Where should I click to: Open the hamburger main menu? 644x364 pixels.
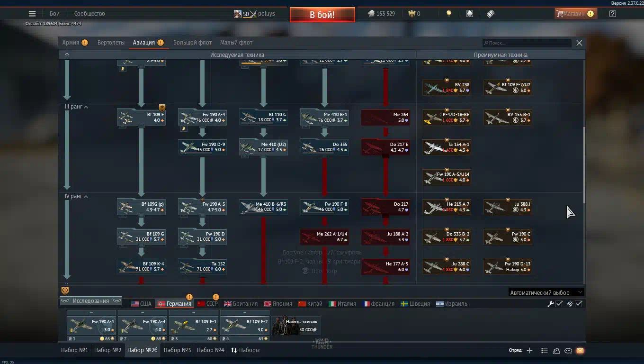coord(32,14)
